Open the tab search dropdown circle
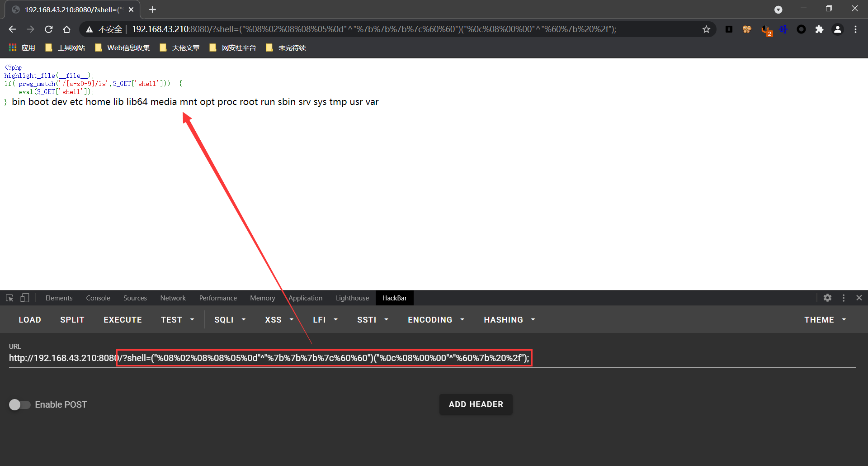868x466 pixels. (778, 10)
